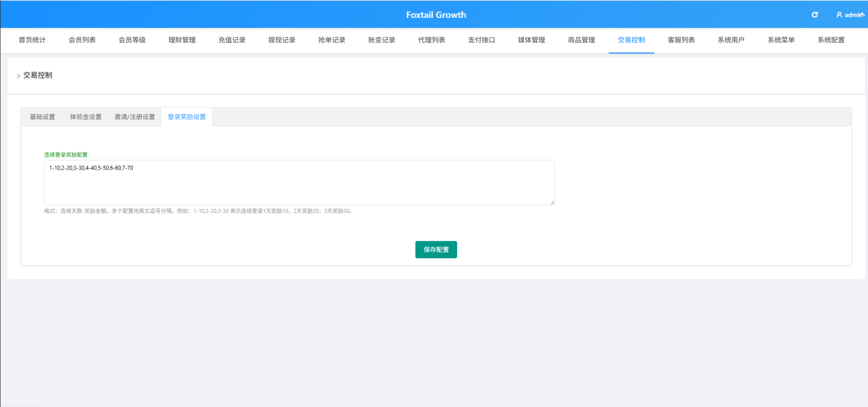Select the active 交易控制 menu item
This screenshot has width=868, height=407.
click(631, 40)
